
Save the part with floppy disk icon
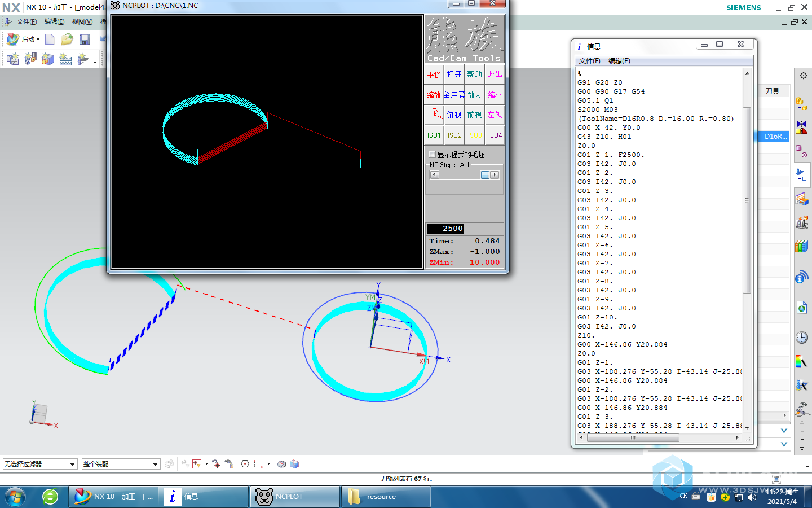[85, 39]
